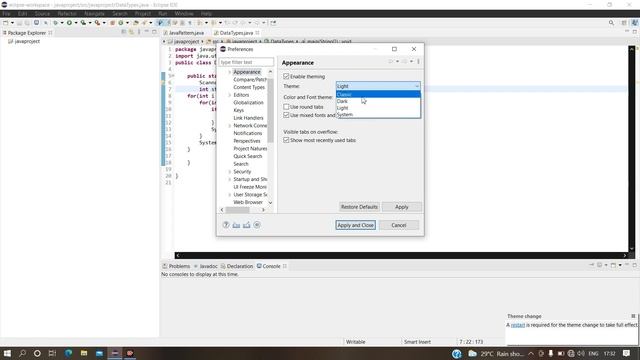Open File Explorer from taskbar
The image size is (640, 360).
point(84,353)
